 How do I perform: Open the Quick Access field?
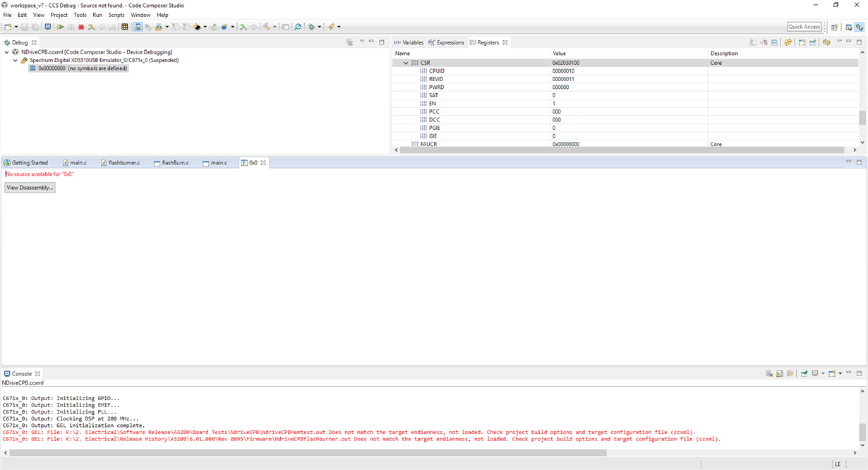tap(804, 26)
